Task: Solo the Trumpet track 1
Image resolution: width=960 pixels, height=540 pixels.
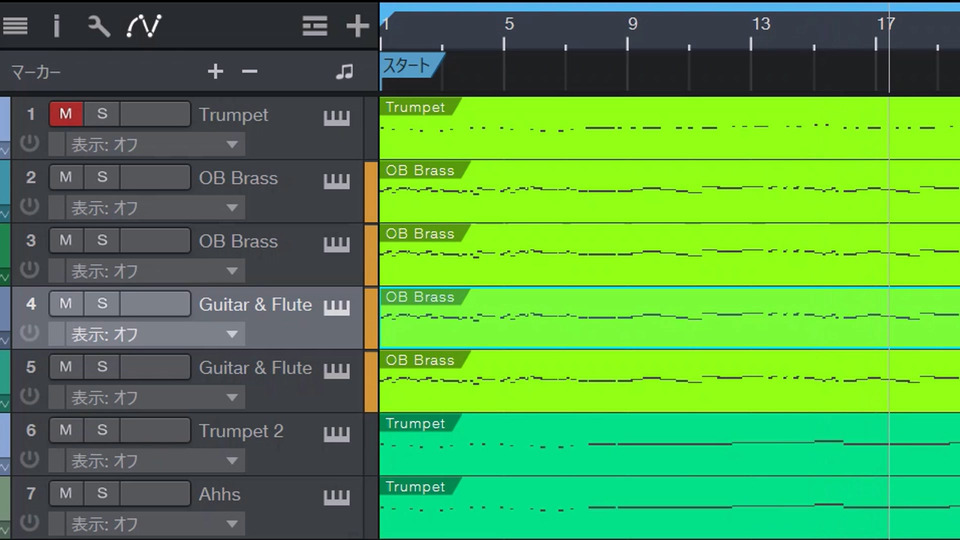Action: point(102,114)
